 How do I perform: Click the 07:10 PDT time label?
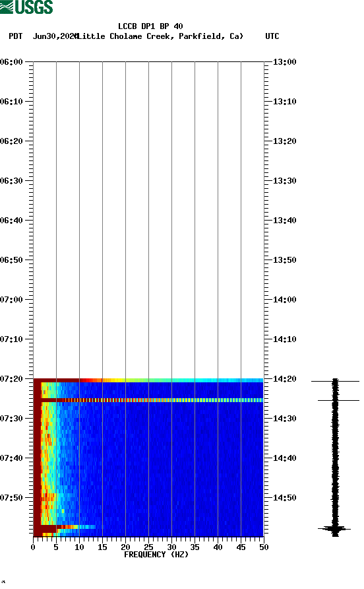pyautogui.click(x=12, y=339)
